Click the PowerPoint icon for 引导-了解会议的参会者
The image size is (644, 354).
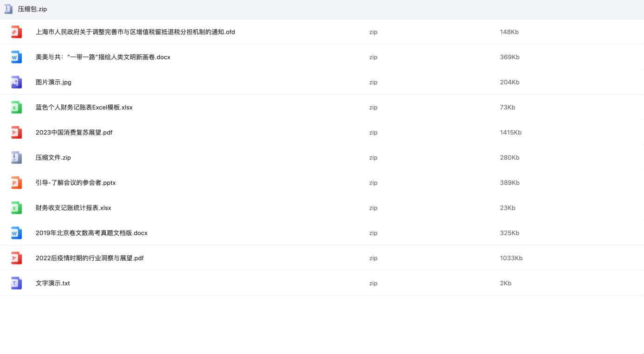16,183
